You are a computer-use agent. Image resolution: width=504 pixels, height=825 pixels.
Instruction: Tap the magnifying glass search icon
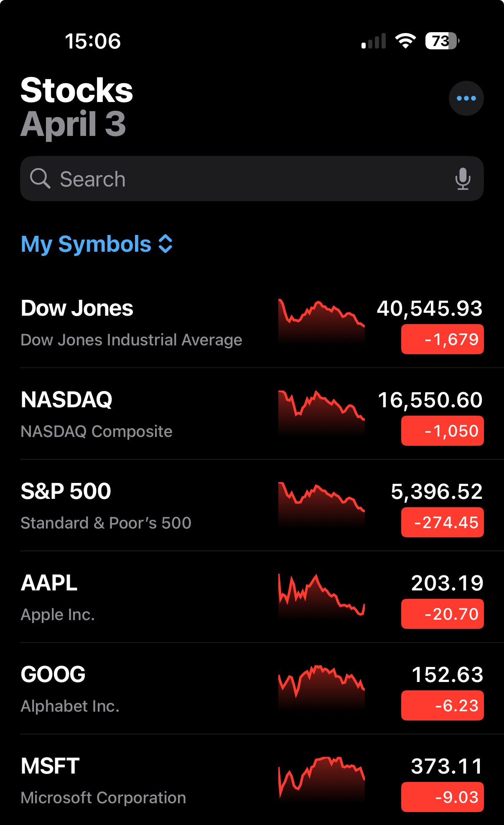(40, 179)
